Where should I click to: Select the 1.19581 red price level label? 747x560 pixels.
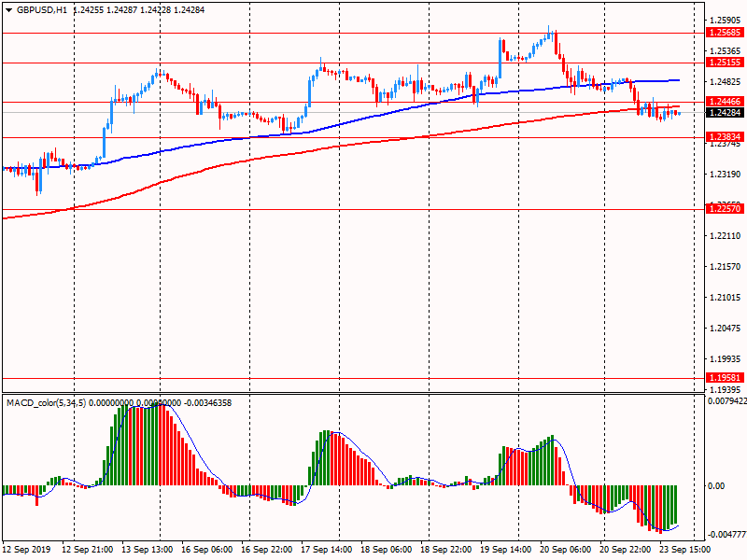tap(725, 378)
